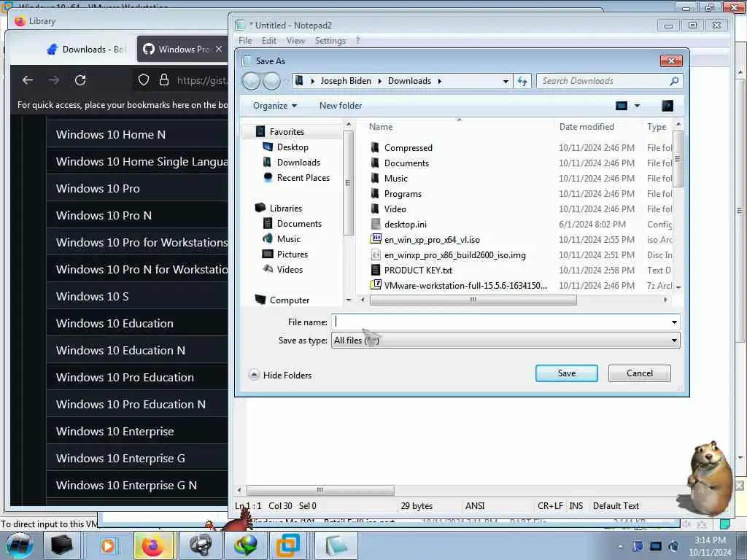Screen dimensions: 747x560
Task: Click the change view icon
Action: coord(622,106)
